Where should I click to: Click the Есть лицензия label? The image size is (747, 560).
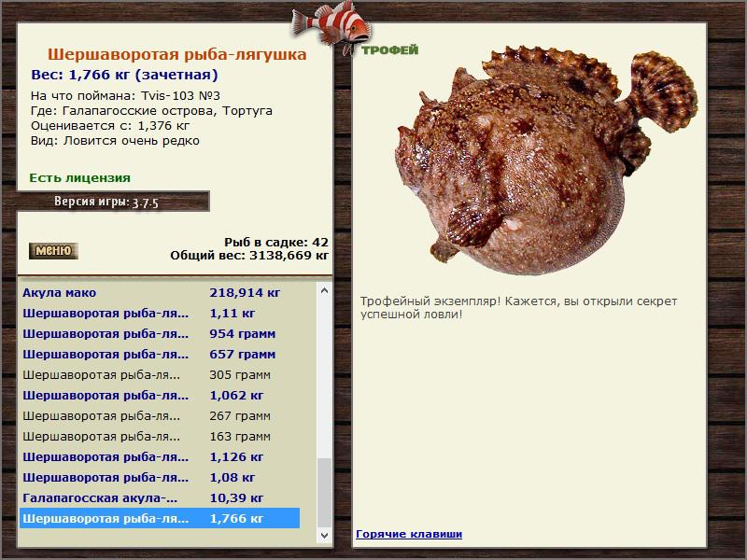pos(79,178)
